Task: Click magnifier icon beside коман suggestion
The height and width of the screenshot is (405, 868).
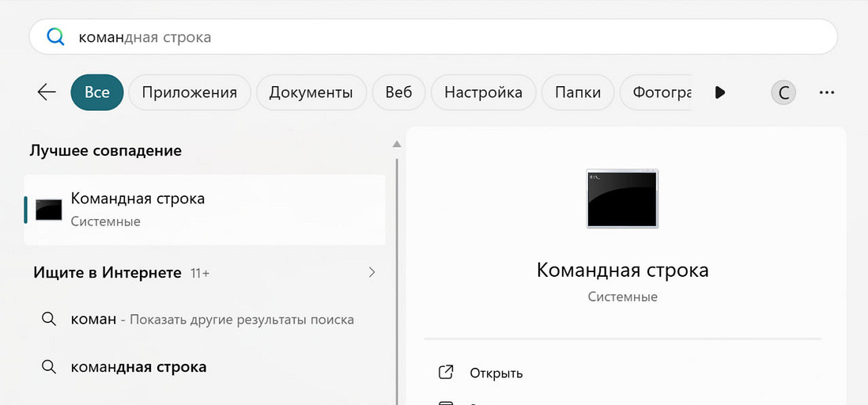Action: tap(49, 319)
